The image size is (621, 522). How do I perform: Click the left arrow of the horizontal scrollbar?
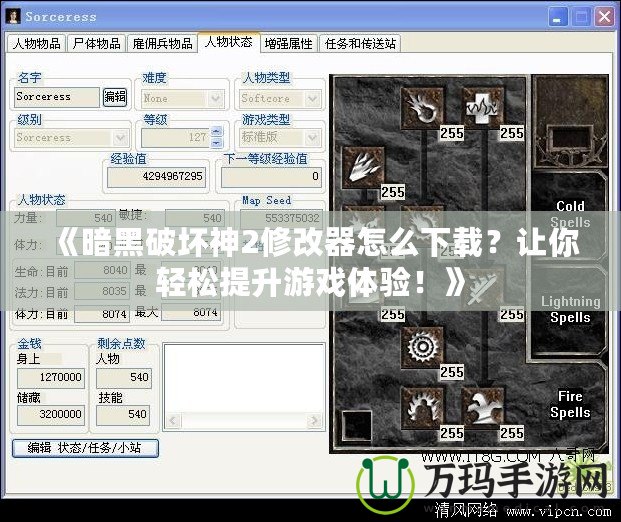172,420
